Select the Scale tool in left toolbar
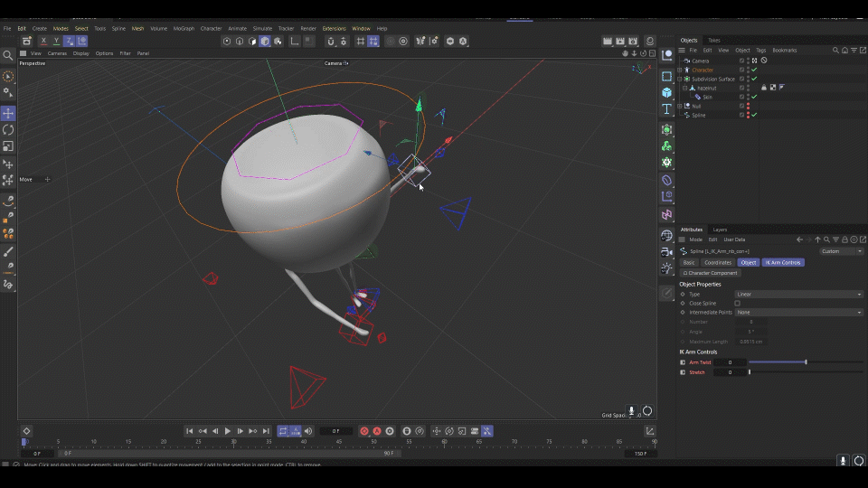868x488 pixels. tap(8, 146)
